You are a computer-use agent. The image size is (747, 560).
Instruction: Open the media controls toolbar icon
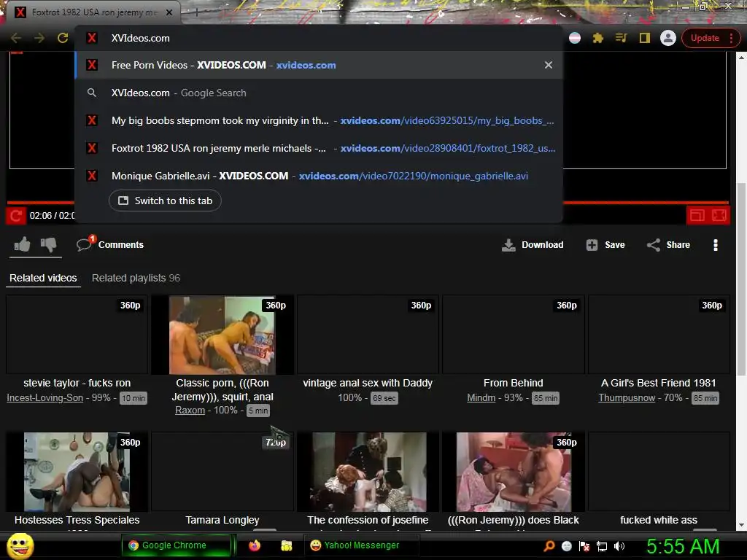click(x=622, y=38)
